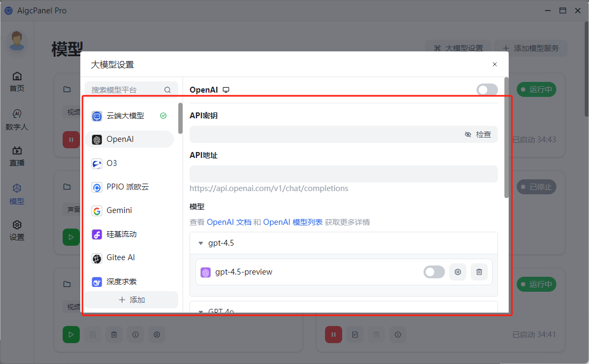Click the 大模型设置 button on the 模型 page

[x=459, y=49]
